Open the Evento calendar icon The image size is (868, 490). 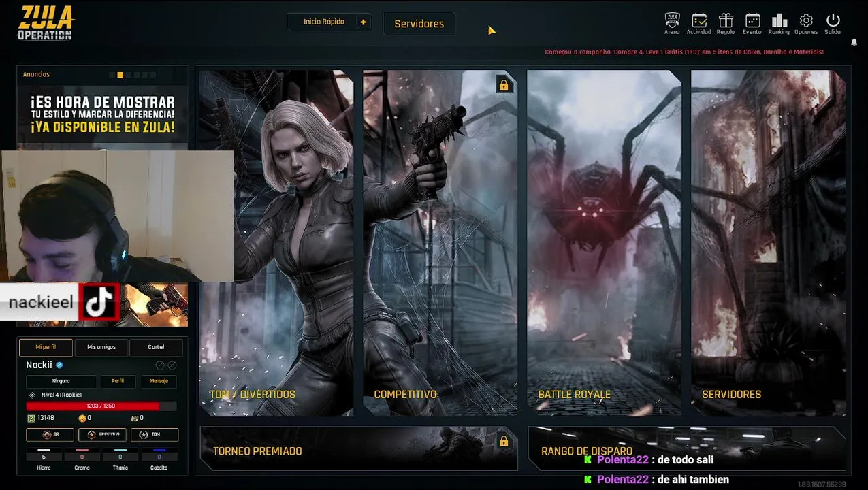click(752, 20)
